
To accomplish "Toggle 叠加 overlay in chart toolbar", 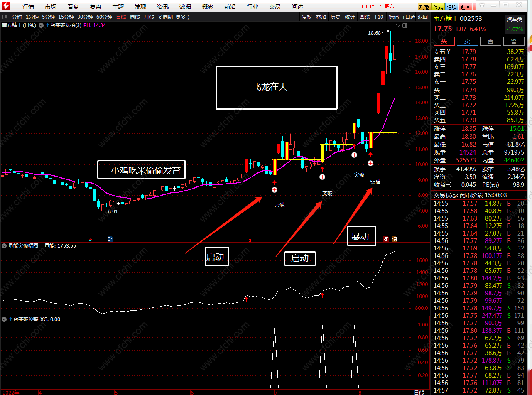I will (321, 17).
